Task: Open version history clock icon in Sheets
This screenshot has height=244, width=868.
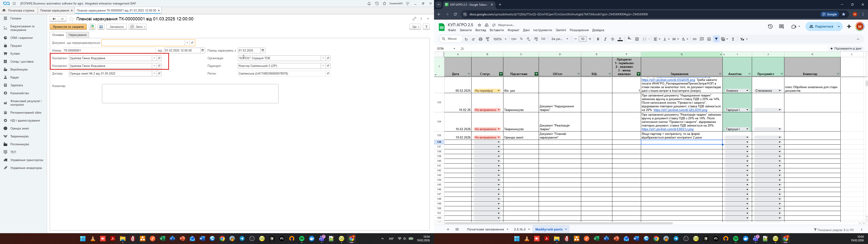Action: tap(770, 27)
